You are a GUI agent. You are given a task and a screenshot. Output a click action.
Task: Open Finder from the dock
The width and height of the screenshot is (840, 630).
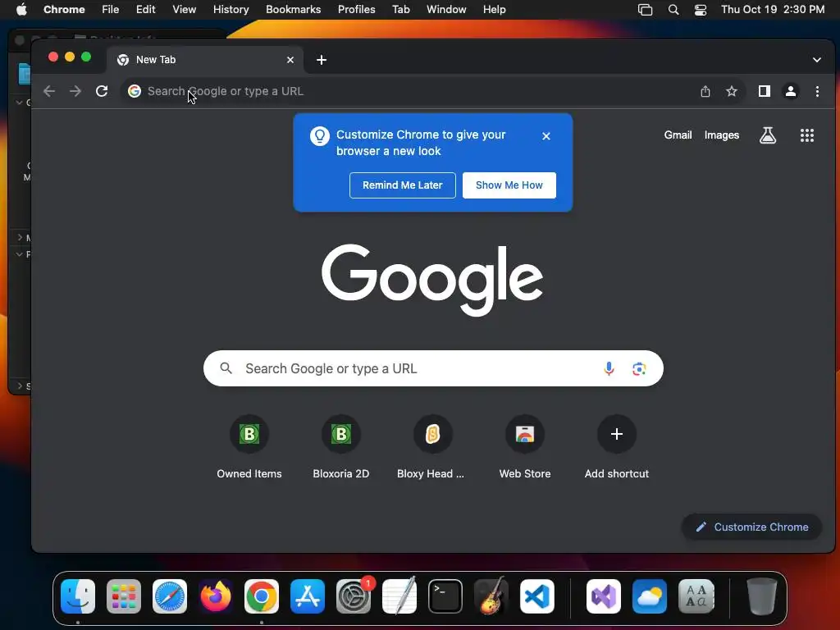click(x=78, y=596)
